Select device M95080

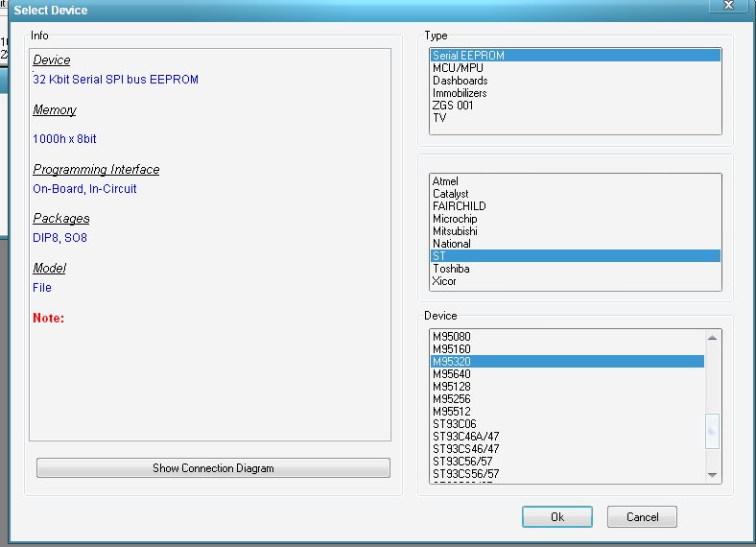click(x=567, y=337)
